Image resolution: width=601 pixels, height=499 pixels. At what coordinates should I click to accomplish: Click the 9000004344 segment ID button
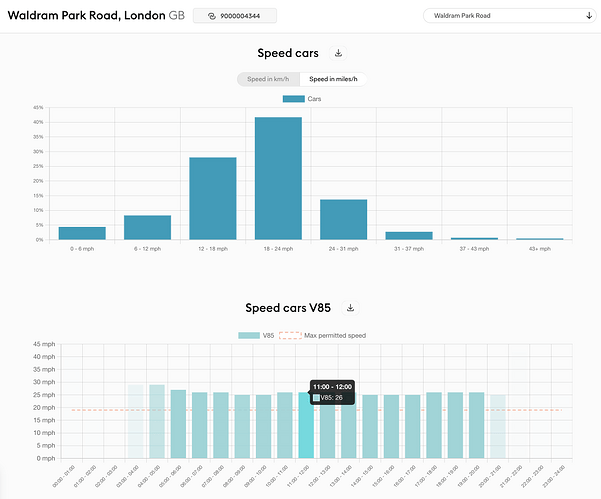235,16
